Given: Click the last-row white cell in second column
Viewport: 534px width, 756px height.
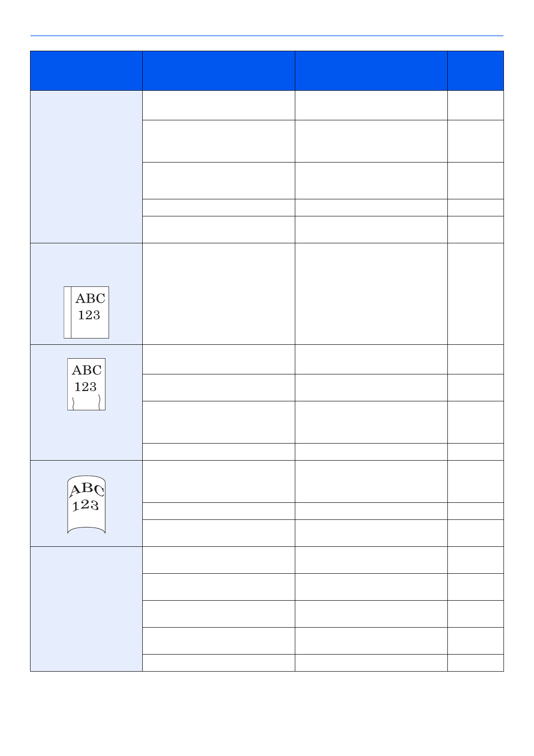Looking at the screenshot, I should pyautogui.click(x=219, y=663).
